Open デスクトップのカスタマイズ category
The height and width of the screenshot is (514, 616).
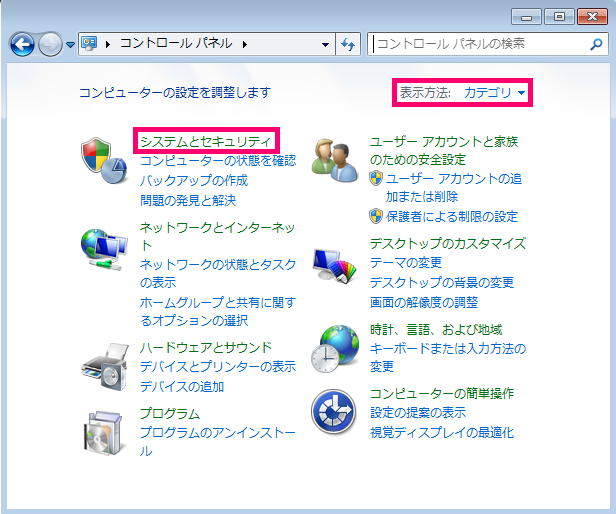(x=448, y=243)
